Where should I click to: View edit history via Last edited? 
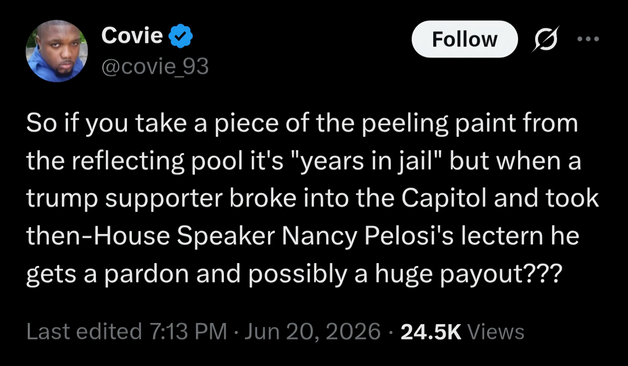(x=84, y=332)
